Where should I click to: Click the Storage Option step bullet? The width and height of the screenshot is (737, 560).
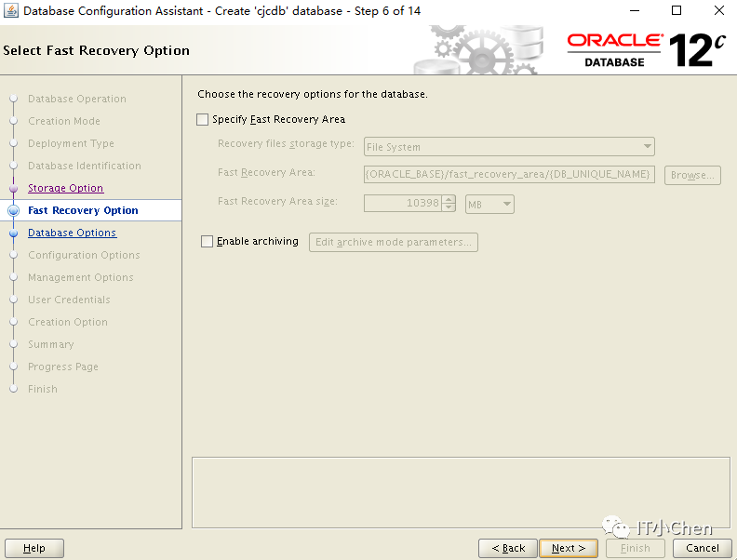pos(14,189)
